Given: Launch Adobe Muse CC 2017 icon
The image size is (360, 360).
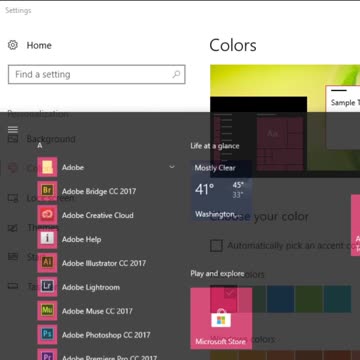Looking at the screenshot, I should [x=47, y=311].
